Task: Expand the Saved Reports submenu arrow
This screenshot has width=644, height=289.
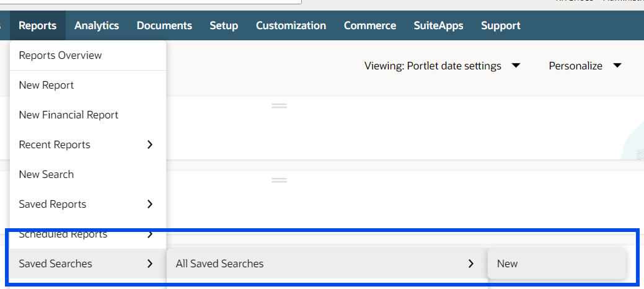Action: coord(149,204)
